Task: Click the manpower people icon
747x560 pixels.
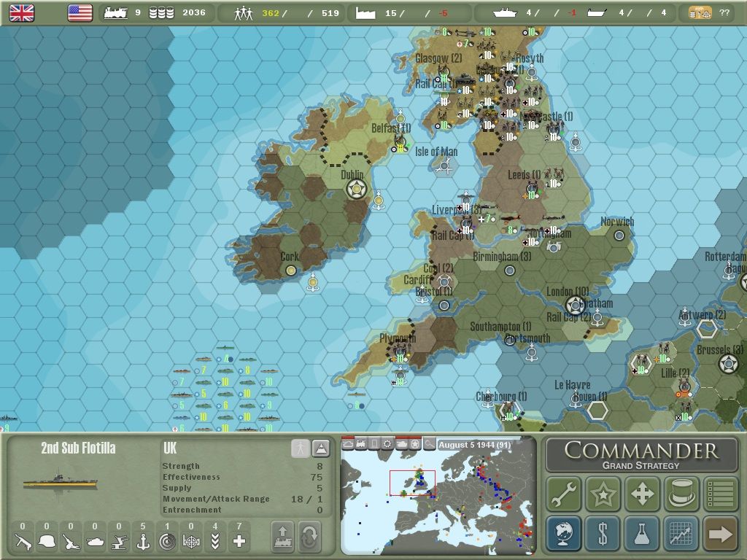Action: click(x=244, y=13)
